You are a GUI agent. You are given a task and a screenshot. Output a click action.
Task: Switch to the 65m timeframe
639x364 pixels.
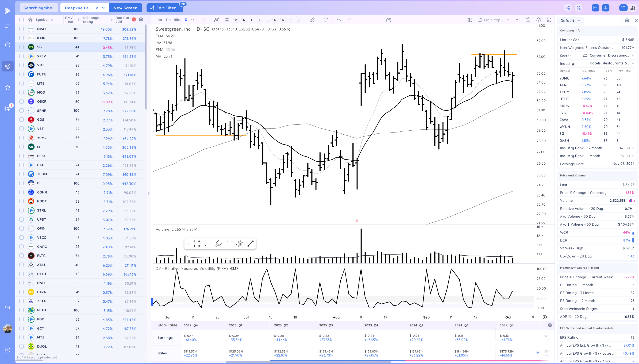[x=178, y=20]
